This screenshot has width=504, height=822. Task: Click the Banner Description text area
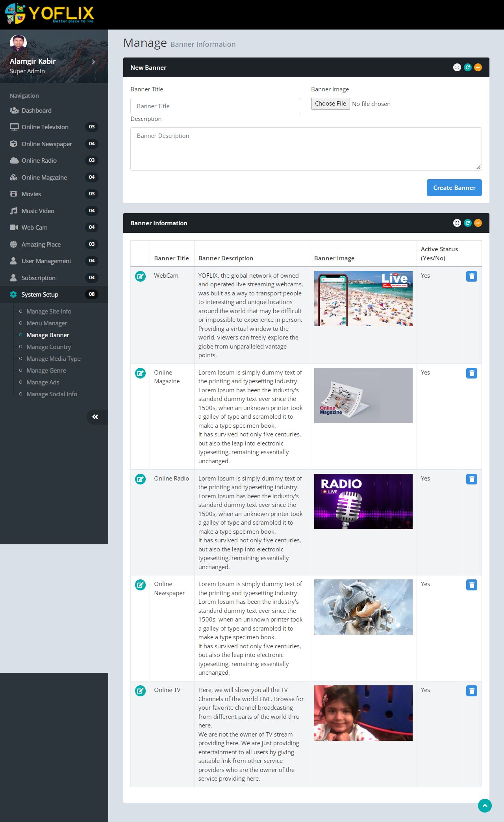coord(306,149)
